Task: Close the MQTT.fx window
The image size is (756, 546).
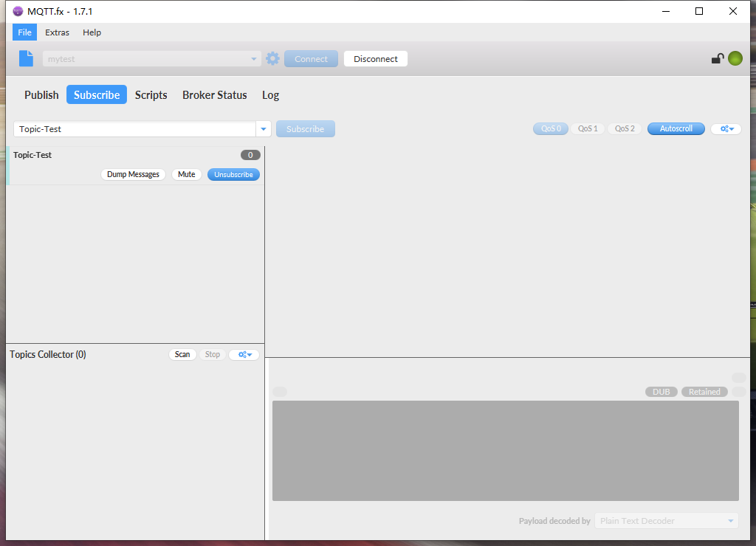Action: tap(733, 11)
